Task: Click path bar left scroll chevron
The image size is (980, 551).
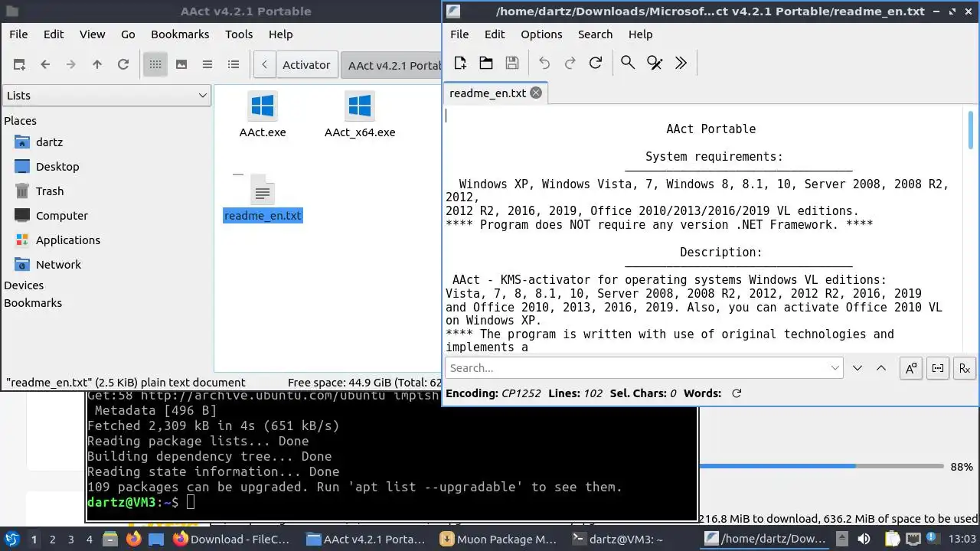Action: [x=264, y=64]
